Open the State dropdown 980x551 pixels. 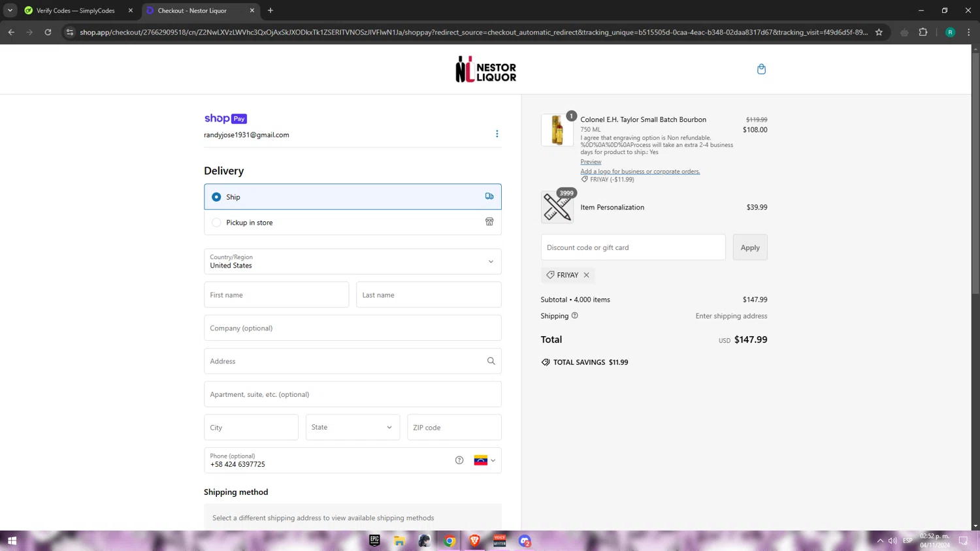click(353, 427)
